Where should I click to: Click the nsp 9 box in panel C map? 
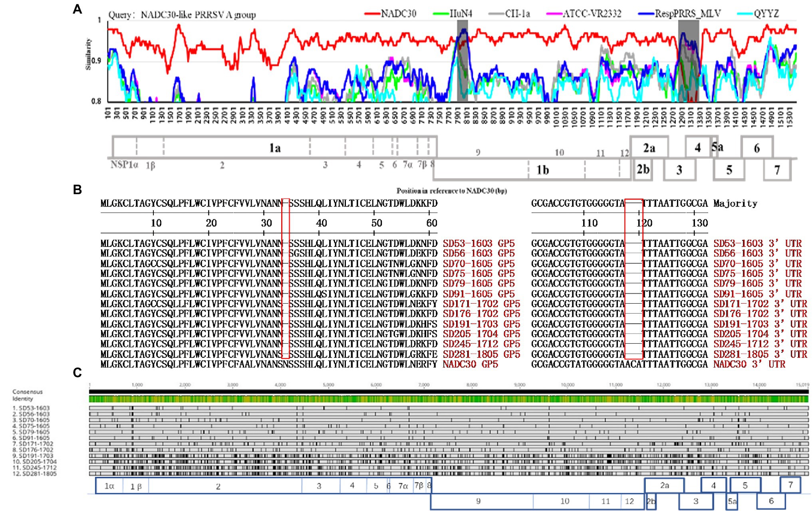tap(482, 501)
